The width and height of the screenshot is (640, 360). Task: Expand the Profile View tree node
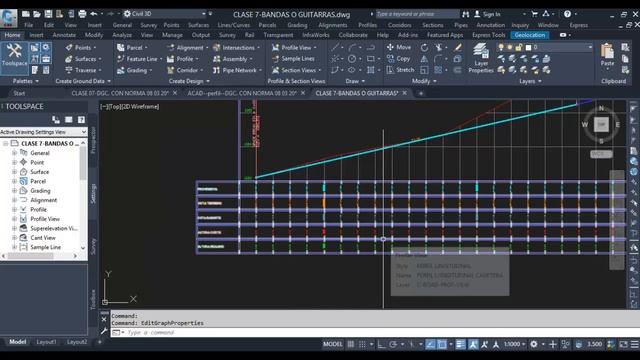(14, 219)
